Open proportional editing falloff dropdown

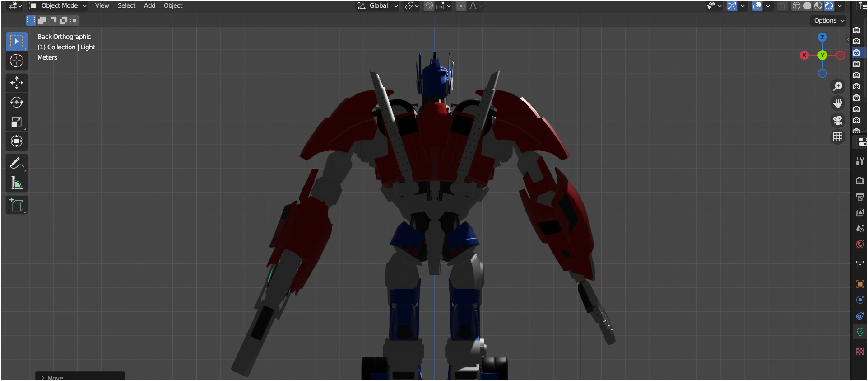476,6
